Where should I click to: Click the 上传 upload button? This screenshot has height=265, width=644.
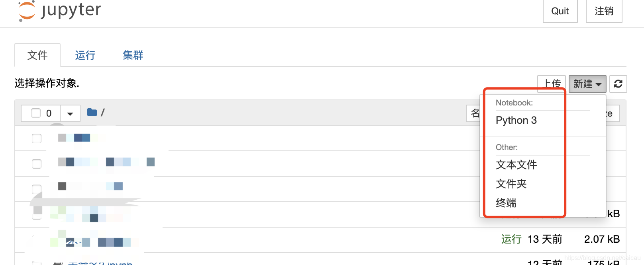click(551, 84)
